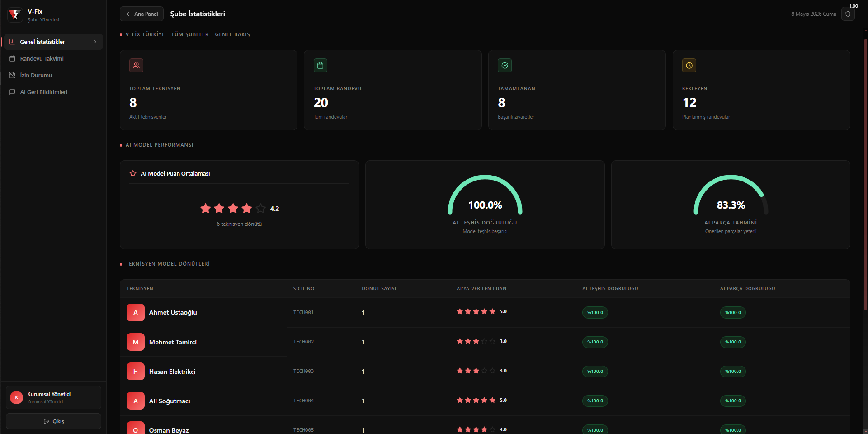The width and height of the screenshot is (868, 434).
Task: Click Mehmet Tamirci's parça doğruluğu %100.0 badge
Action: click(x=733, y=342)
